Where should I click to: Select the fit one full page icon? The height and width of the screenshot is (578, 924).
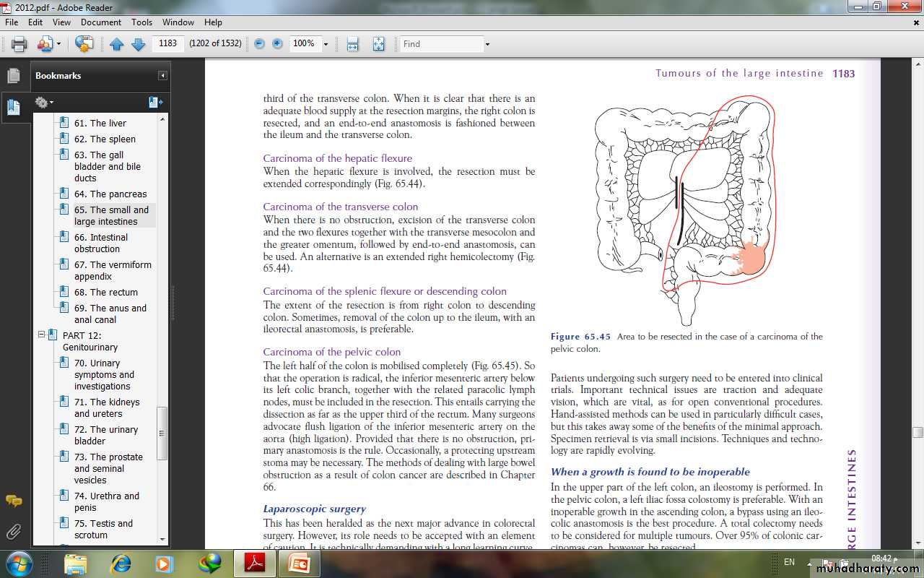pyautogui.click(x=378, y=44)
